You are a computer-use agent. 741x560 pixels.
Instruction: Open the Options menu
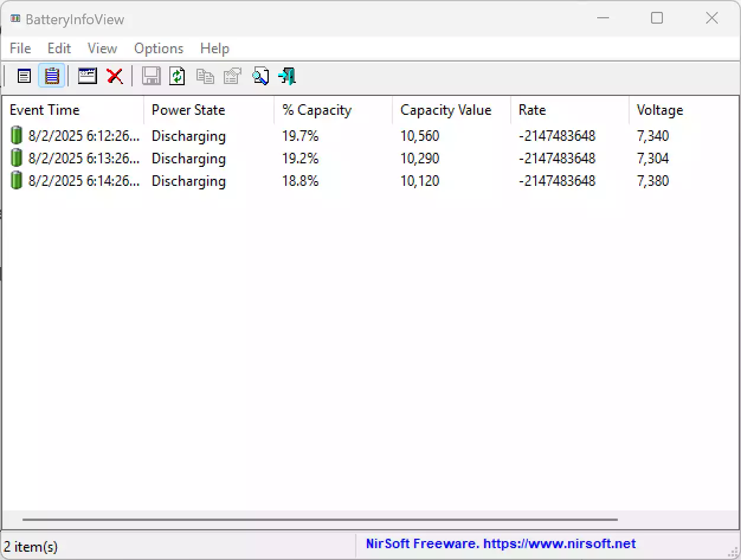click(158, 48)
